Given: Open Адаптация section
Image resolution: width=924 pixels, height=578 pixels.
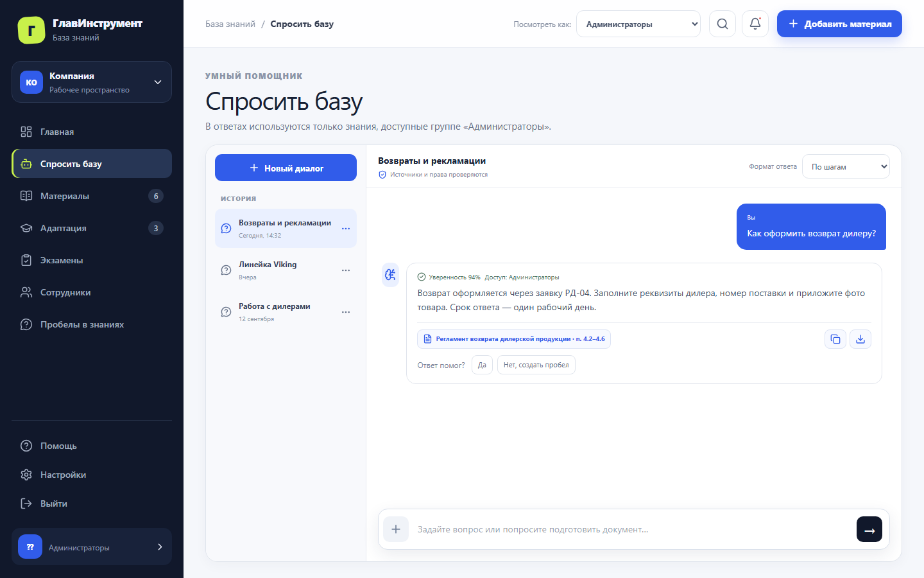Looking at the screenshot, I should 92,228.
